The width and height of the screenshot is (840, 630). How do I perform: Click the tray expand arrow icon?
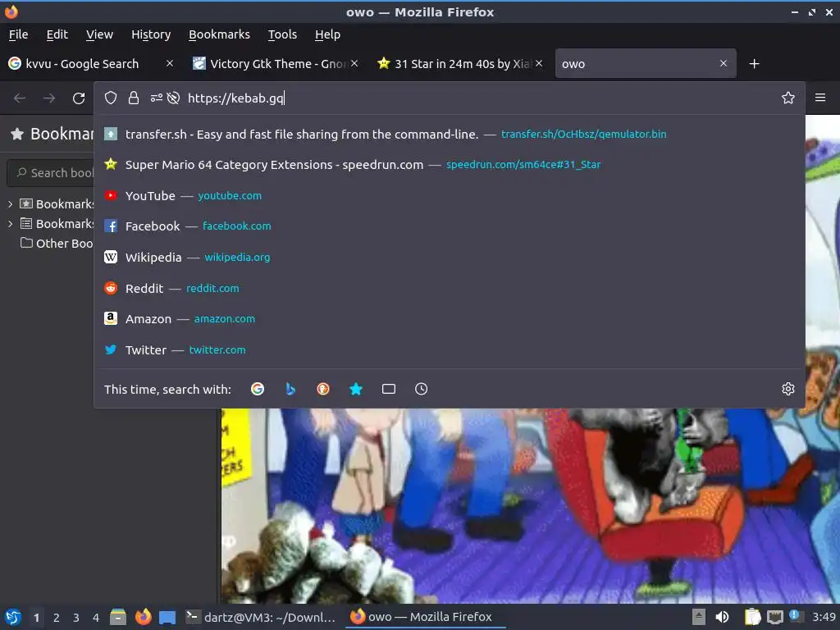point(698,617)
